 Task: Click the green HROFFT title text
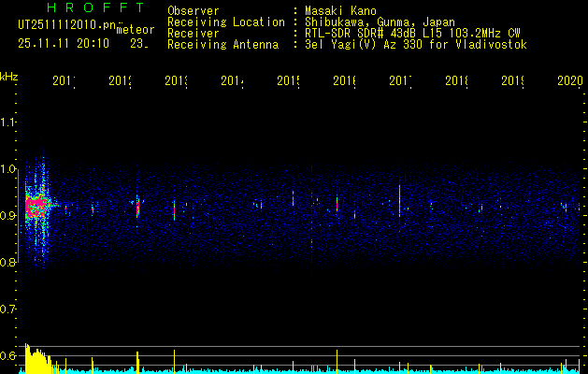(96, 7)
